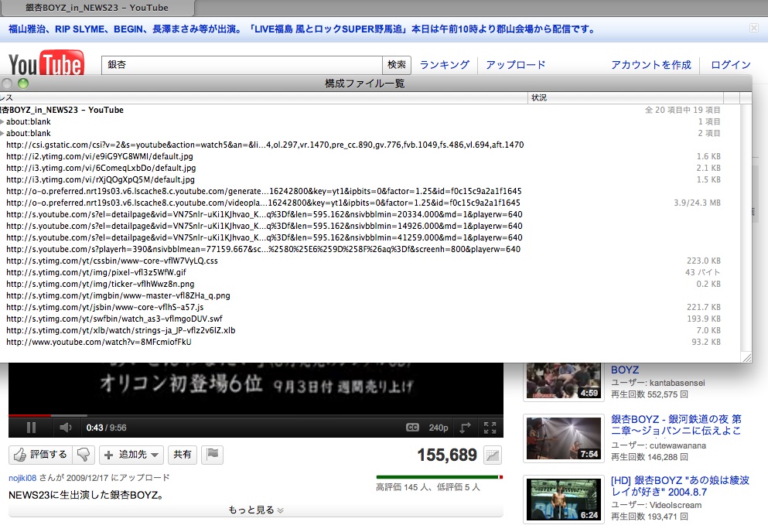768x532 pixels.
Task: Expand the first about:blank row
Action: click(x=2, y=121)
